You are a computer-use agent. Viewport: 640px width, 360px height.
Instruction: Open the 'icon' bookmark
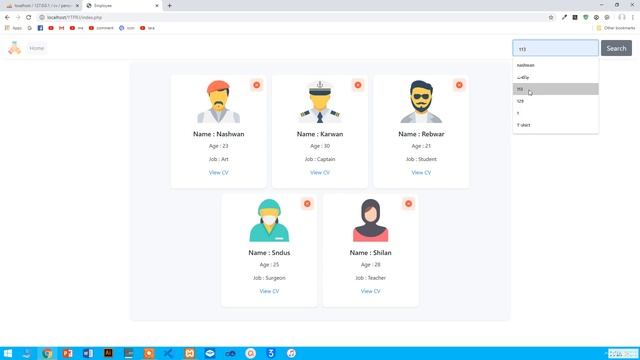coord(127,28)
